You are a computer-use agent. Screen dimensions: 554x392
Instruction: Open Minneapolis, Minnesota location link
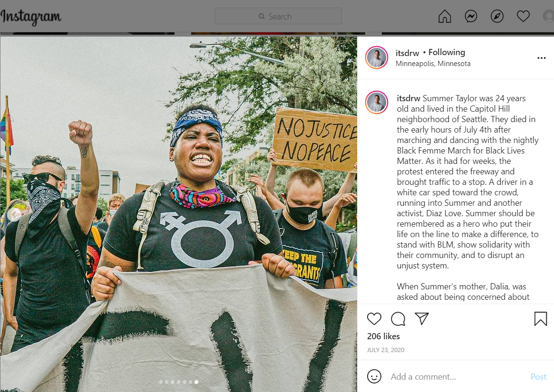(433, 64)
